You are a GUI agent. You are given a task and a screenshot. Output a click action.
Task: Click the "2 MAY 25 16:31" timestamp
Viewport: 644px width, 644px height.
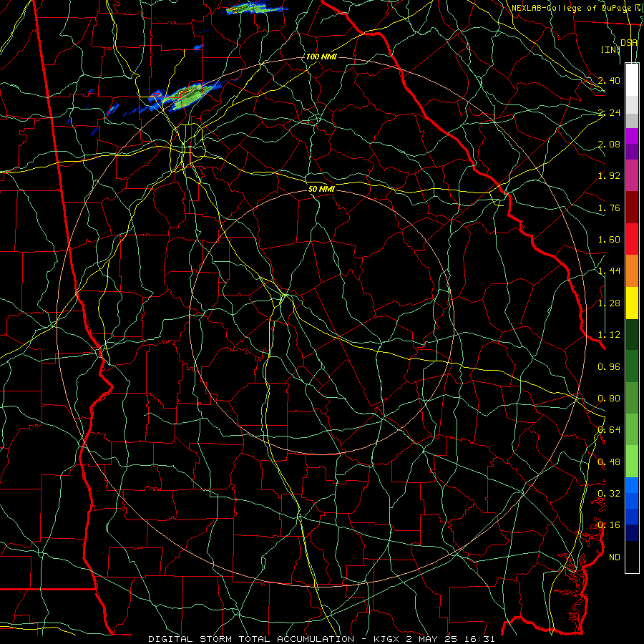pos(451,639)
